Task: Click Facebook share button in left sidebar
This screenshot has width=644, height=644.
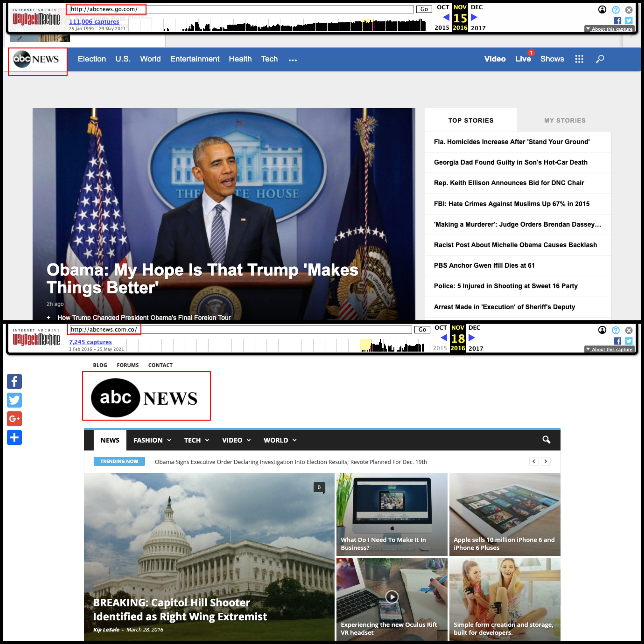Action: pos(14,381)
